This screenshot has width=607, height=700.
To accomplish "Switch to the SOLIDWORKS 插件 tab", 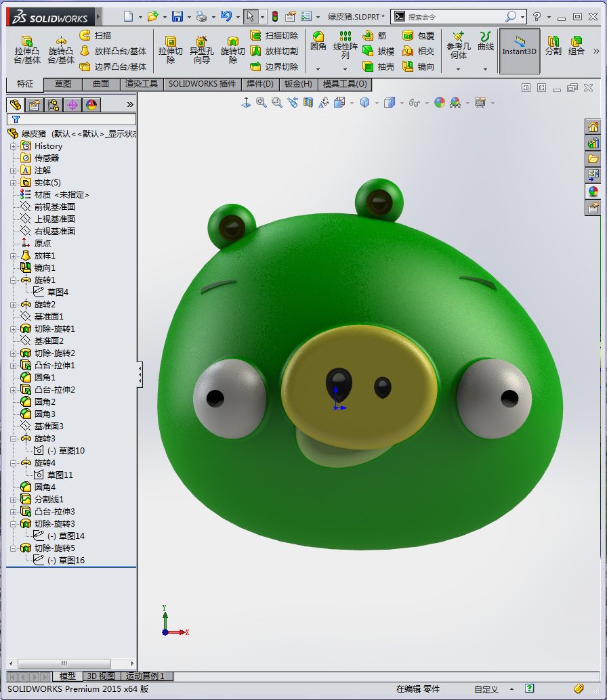I will point(202,84).
